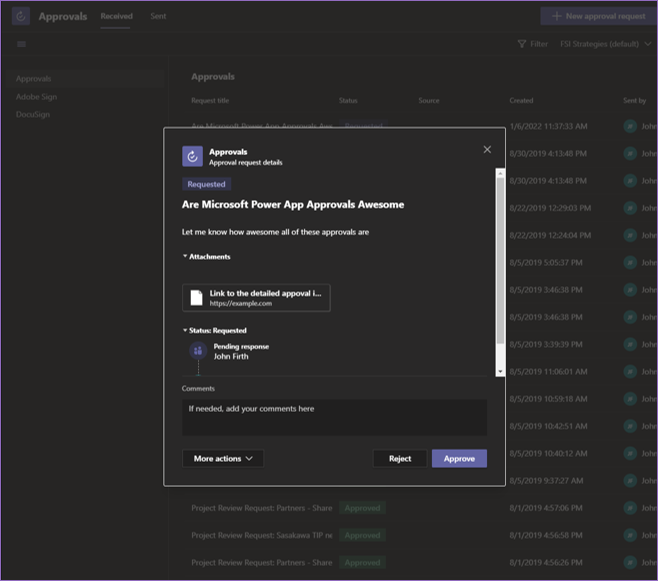This screenshot has height=581, width=658.
Task: Click the Approvals app icon in dialog header
Action: coord(192,156)
